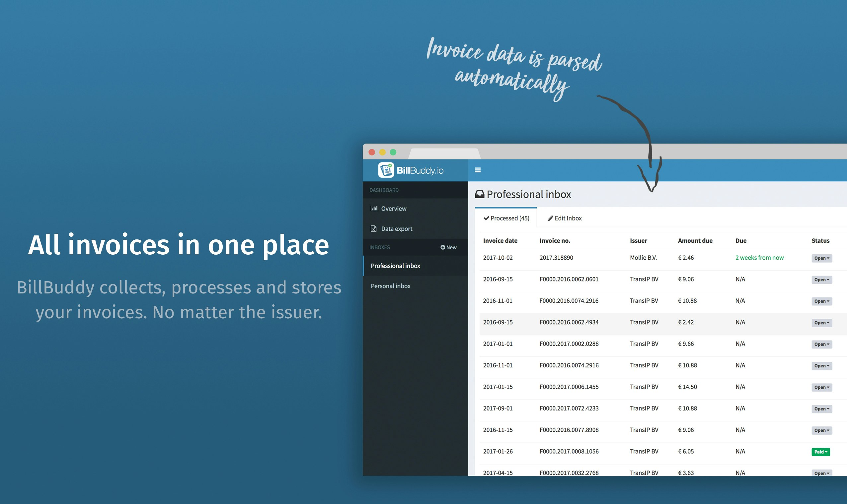
Task: Expand Open status for invoice F0000.2016.0062.4934
Action: coord(821,323)
